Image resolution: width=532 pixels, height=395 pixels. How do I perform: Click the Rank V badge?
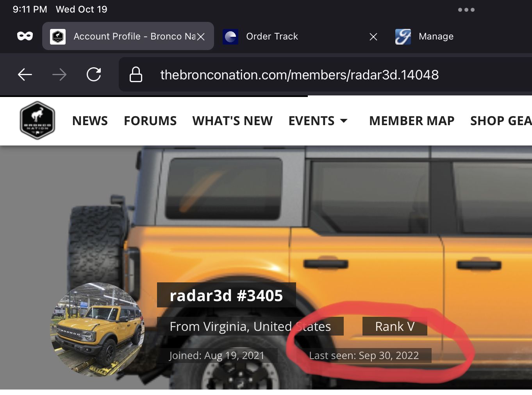395,326
